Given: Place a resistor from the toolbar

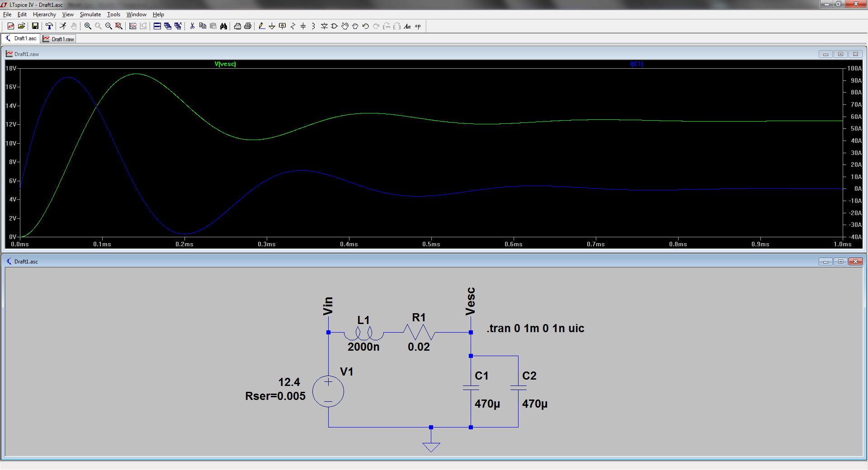Looking at the screenshot, I should [292, 26].
